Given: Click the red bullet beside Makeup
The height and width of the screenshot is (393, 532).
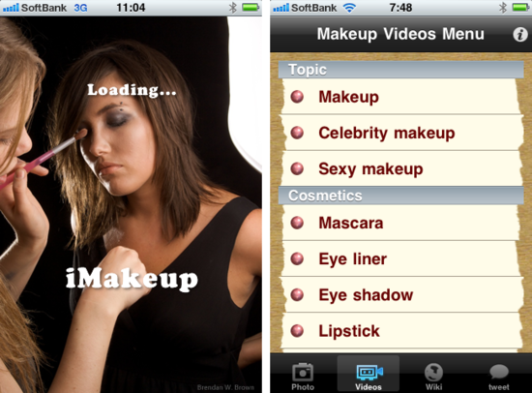Looking at the screenshot, I should (x=297, y=97).
